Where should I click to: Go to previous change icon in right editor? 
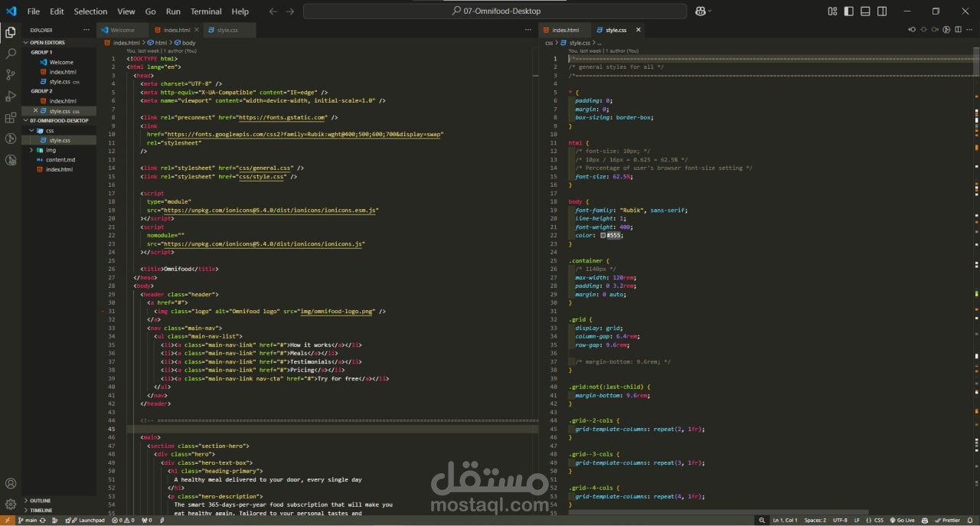(x=911, y=30)
